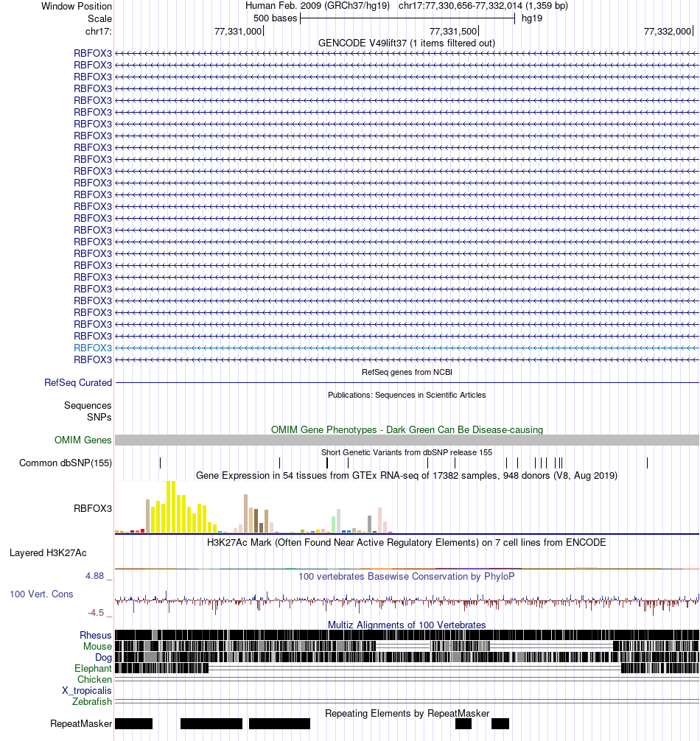Click the -4.5 PhyloP minimum value

96,612
